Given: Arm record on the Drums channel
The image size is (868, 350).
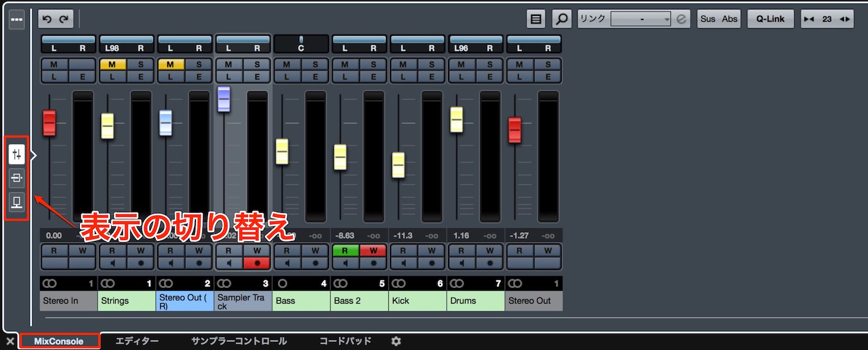Looking at the screenshot, I should point(489,263).
